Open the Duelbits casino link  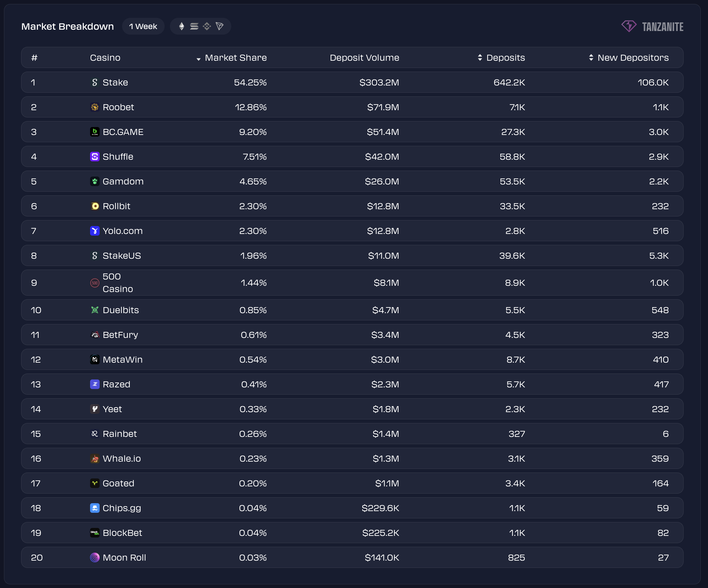(x=120, y=310)
